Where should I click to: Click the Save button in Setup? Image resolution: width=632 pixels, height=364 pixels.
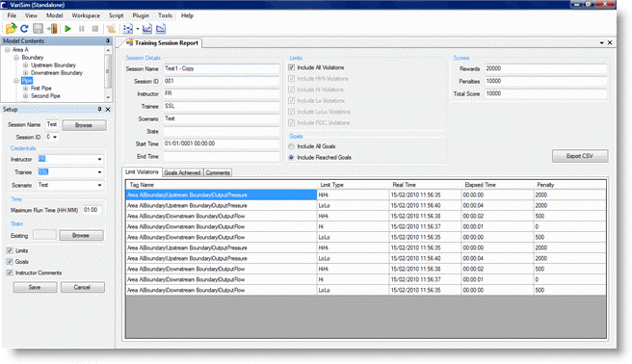tap(35, 287)
